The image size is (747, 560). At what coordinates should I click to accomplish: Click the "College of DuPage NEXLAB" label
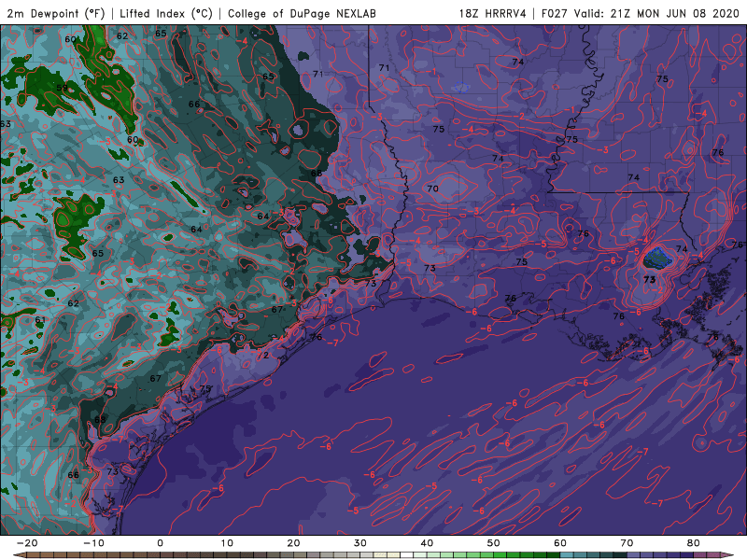pyautogui.click(x=302, y=13)
